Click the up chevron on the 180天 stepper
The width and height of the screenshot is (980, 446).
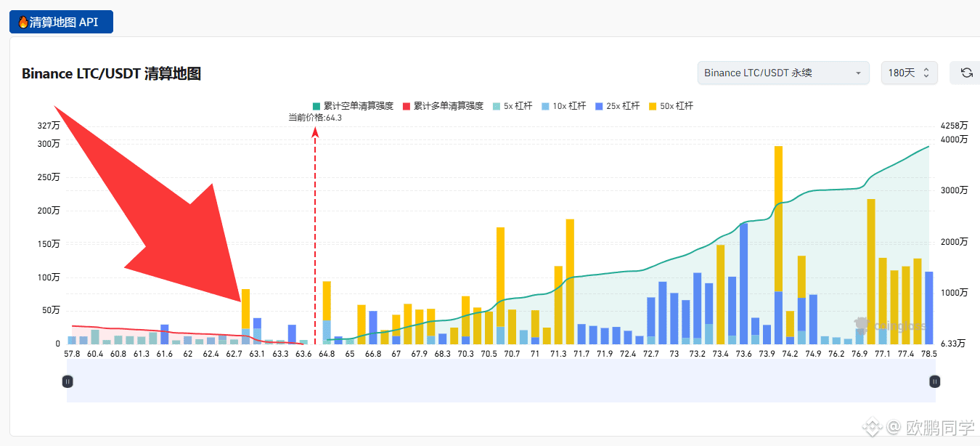[x=926, y=69]
